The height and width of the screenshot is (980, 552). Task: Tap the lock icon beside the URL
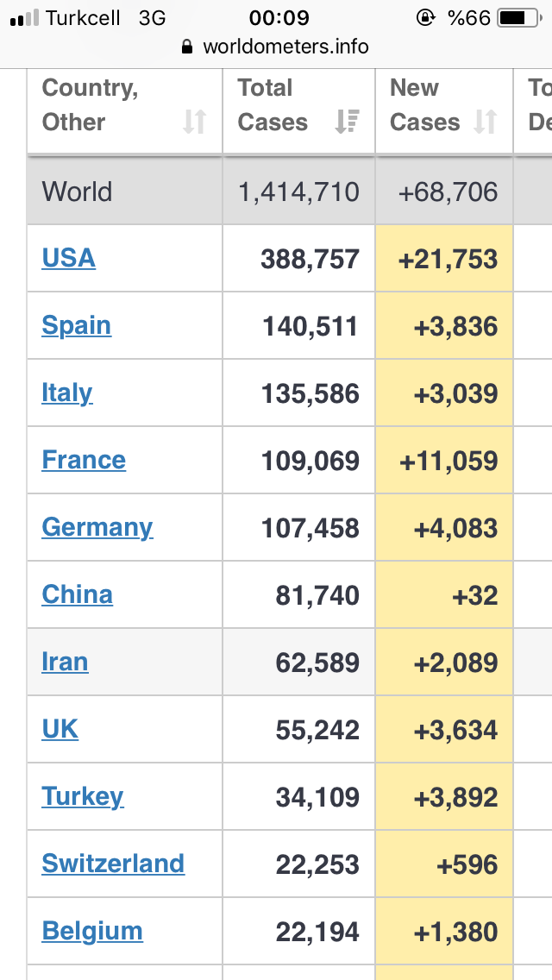187,47
